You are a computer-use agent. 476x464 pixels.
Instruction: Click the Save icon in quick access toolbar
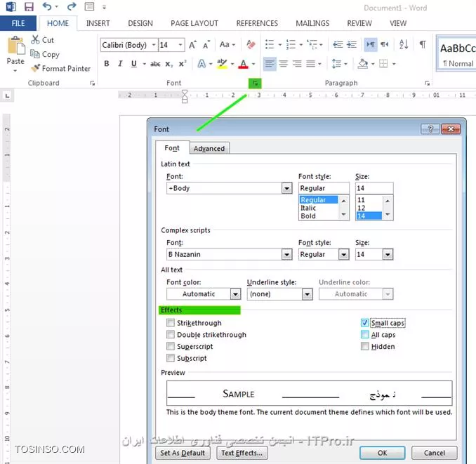(29, 7)
